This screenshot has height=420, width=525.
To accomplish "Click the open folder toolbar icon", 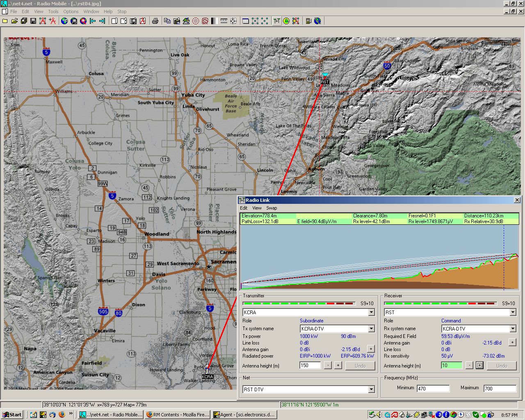I will click(14, 21).
